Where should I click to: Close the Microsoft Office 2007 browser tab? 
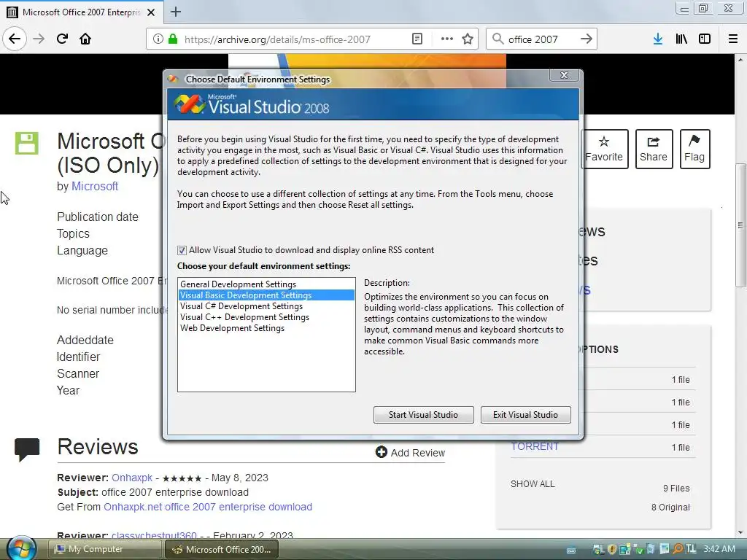point(151,12)
